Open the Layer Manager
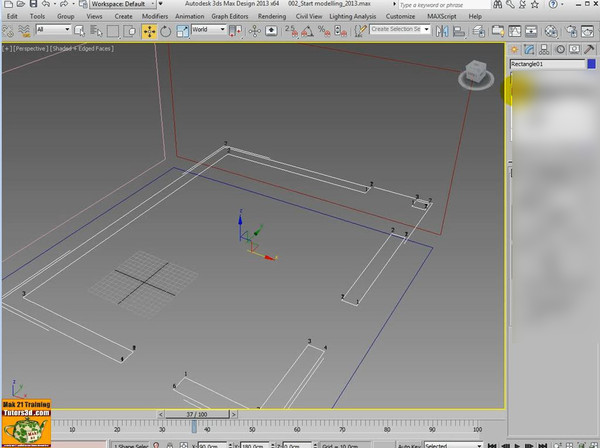This screenshot has height=448, width=600. tap(479, 31)
